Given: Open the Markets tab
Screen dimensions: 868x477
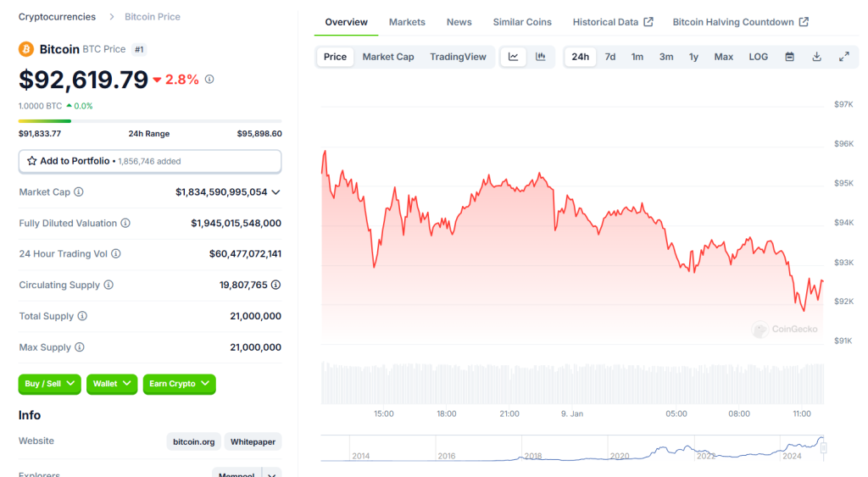Looking at the screenshot, I should point(407,22).
